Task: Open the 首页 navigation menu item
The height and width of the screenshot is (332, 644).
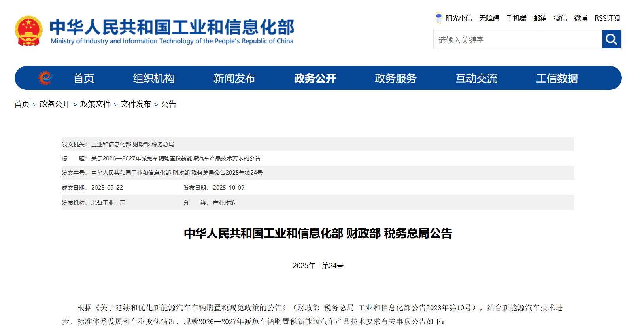Action: [83, 78]
